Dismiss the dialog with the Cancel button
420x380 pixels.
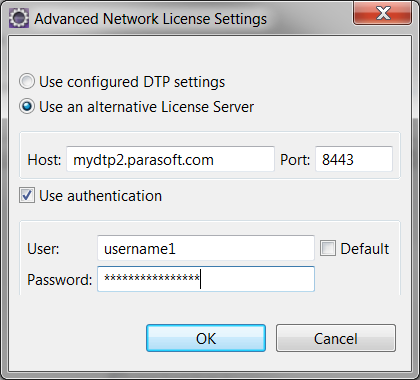click(x=336, y=338)
